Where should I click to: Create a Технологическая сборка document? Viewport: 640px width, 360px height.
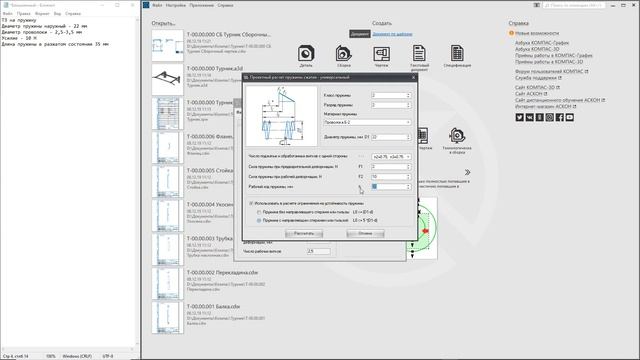click(457, 140)
